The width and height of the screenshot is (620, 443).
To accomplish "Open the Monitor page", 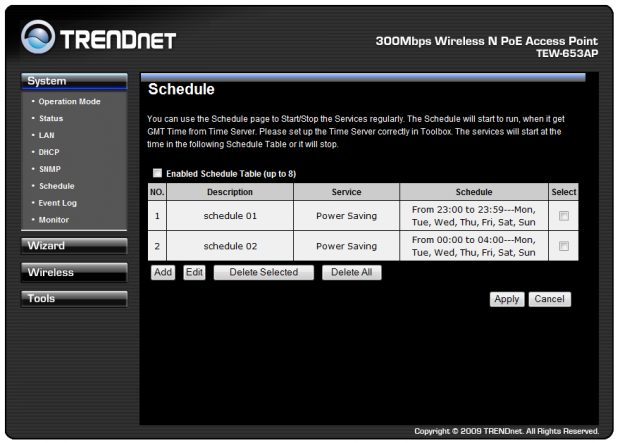I will pyautogui.click(x=54, y=220).
